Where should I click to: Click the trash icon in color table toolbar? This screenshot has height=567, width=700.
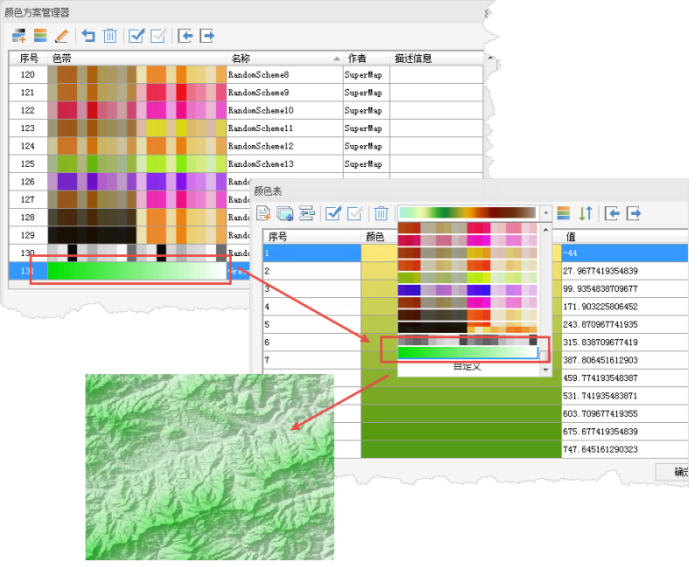point(381,213)
